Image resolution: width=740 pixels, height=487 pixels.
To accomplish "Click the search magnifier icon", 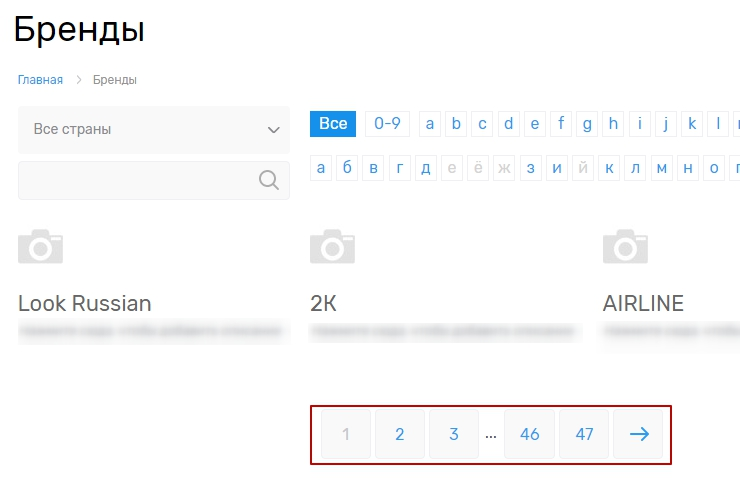I will pyautogui.click(x=268, y=180).
